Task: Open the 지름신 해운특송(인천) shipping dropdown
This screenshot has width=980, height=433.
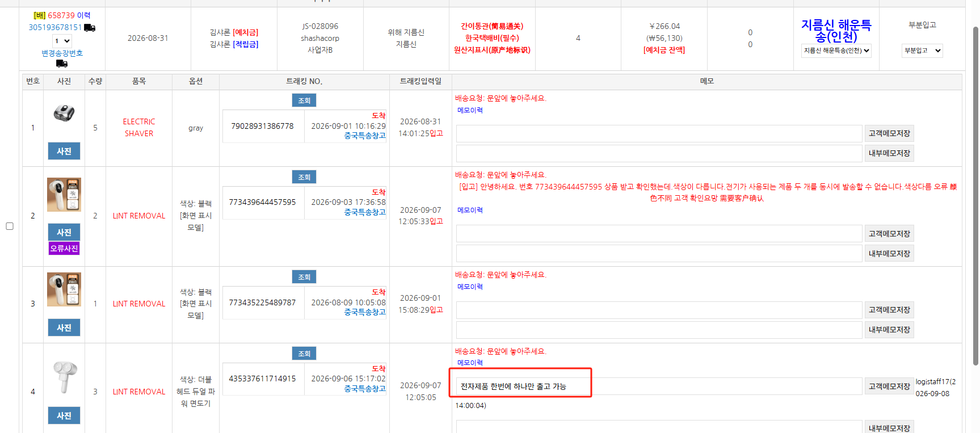Action: pyautogui.click(x=836, y=51)
